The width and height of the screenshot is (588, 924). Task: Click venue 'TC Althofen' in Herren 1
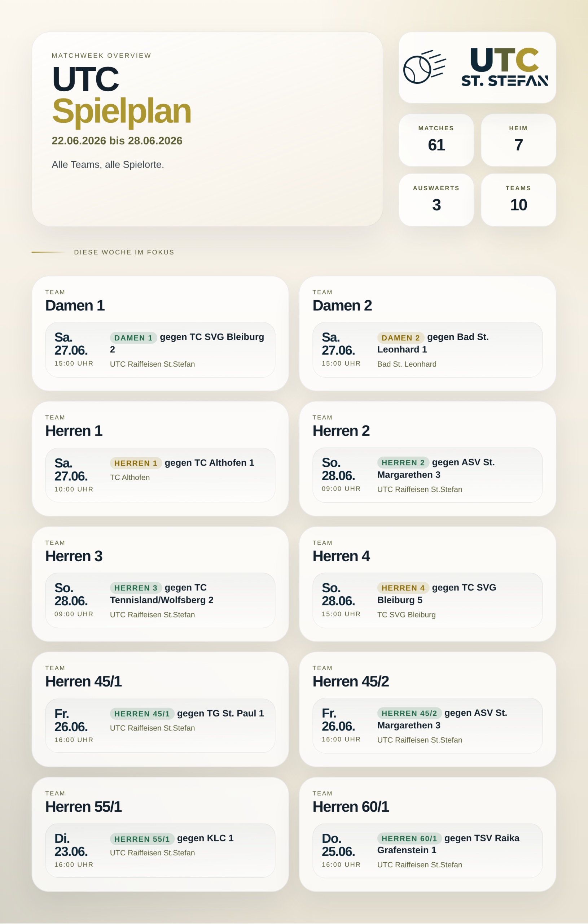[130, 478]
